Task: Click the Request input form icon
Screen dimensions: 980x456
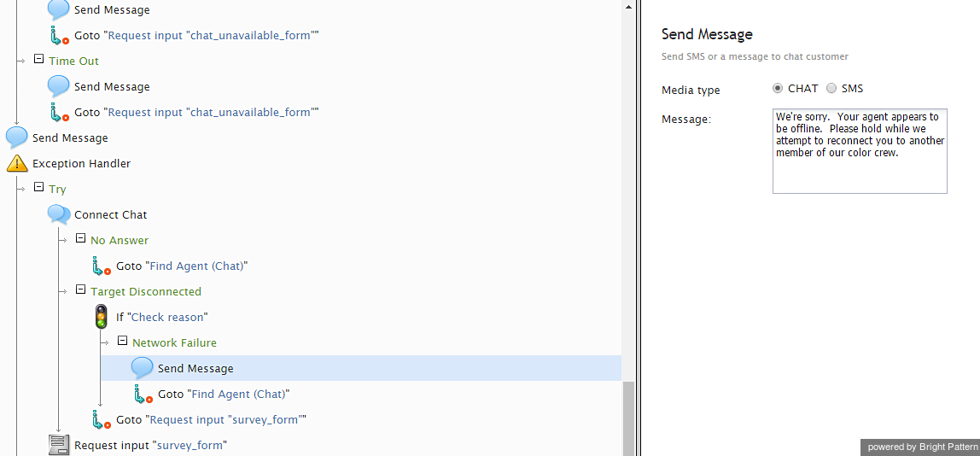Action: coord(59,446)
